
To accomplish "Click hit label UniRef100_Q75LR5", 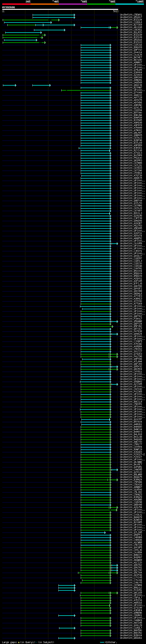I will (131, 70).
